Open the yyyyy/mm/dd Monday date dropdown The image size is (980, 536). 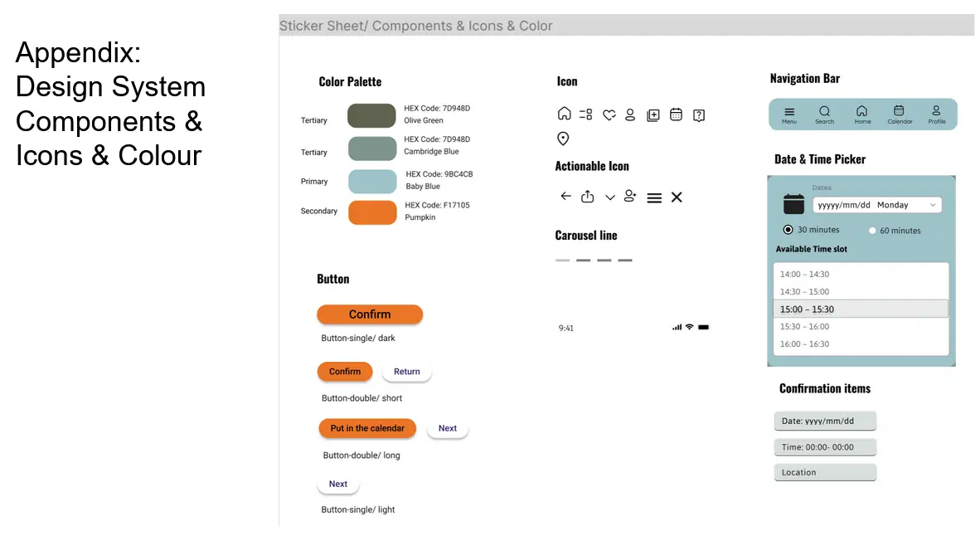(x=876, y=205)
